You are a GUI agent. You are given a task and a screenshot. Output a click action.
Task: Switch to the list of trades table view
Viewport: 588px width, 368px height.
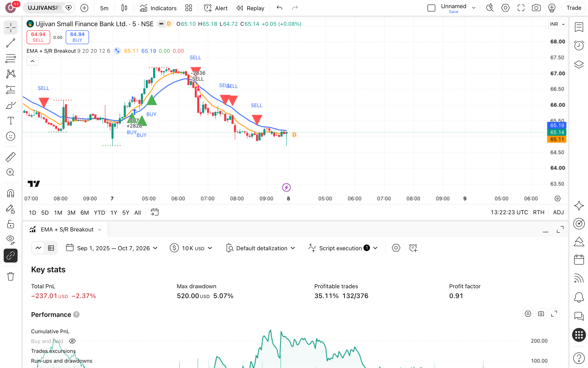coord(51,248)
